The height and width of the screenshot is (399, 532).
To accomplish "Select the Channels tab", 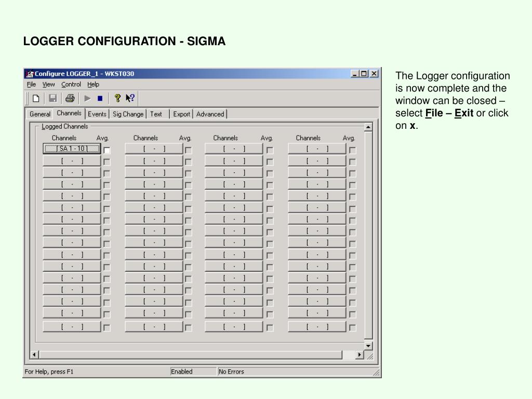I will point(69,113).
